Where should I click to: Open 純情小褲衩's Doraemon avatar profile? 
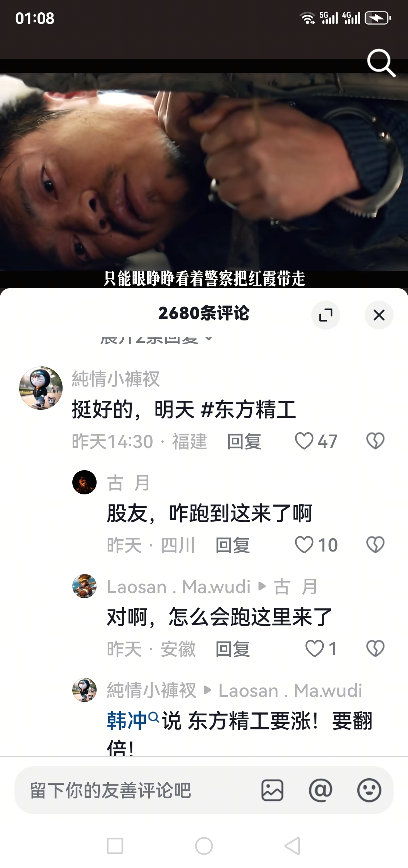tap(41, 388)
